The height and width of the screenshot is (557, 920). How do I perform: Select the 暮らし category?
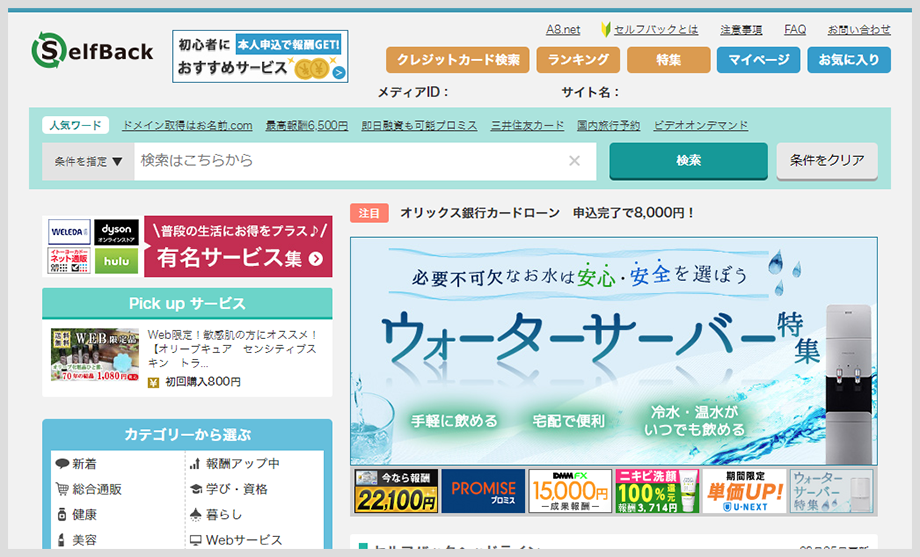[x=216, y=515]
